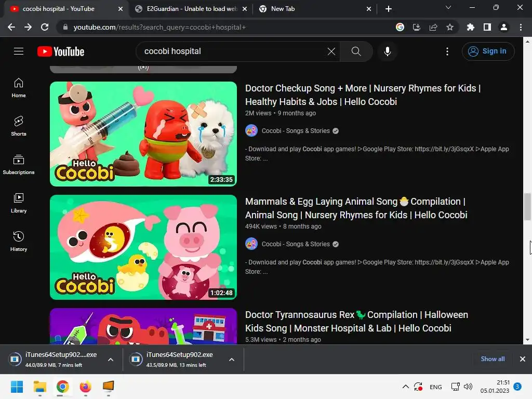Open Mammals & Egg Laying Animal Song title

pyautogui.click(x=356, y=208)
